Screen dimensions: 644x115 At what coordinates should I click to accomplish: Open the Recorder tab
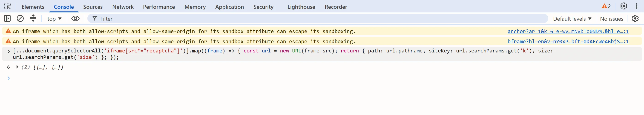click(x=336, y=7)
